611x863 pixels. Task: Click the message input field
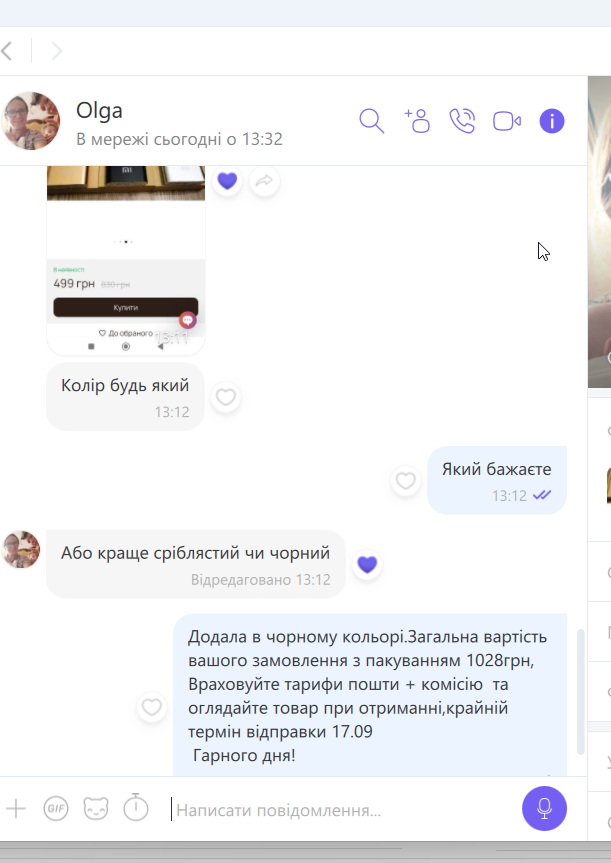pos(341,810)
